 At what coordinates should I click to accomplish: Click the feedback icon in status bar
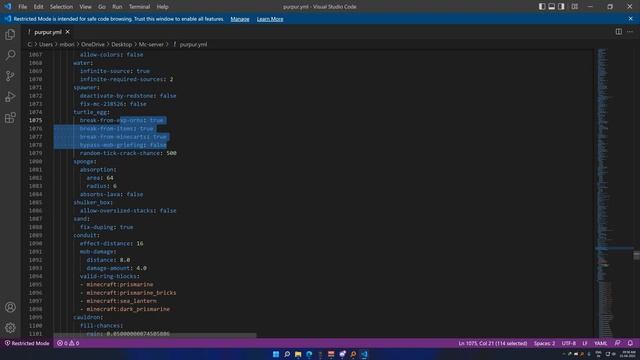coord(618,343)
